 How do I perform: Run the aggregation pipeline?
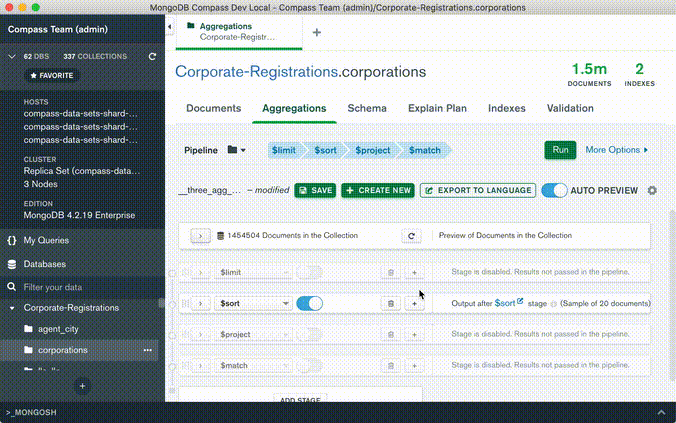(560, 150)
